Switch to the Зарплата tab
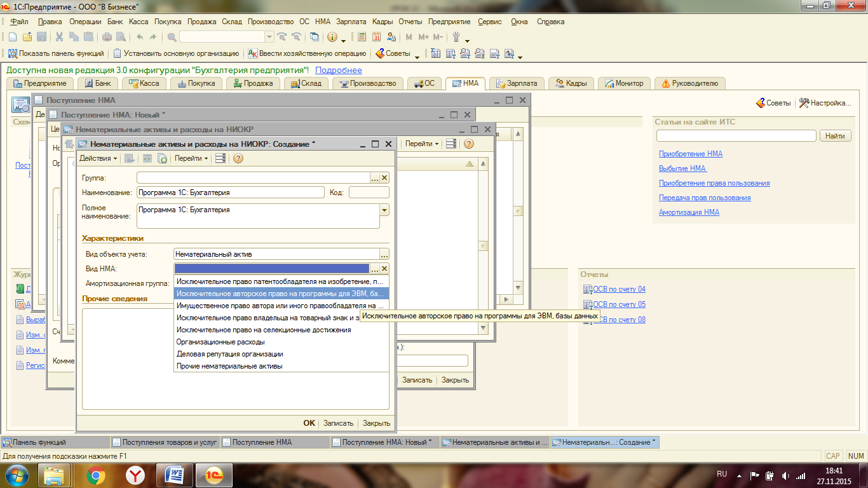The width and height of the screenshot is (868, 488). click(517, 83)
